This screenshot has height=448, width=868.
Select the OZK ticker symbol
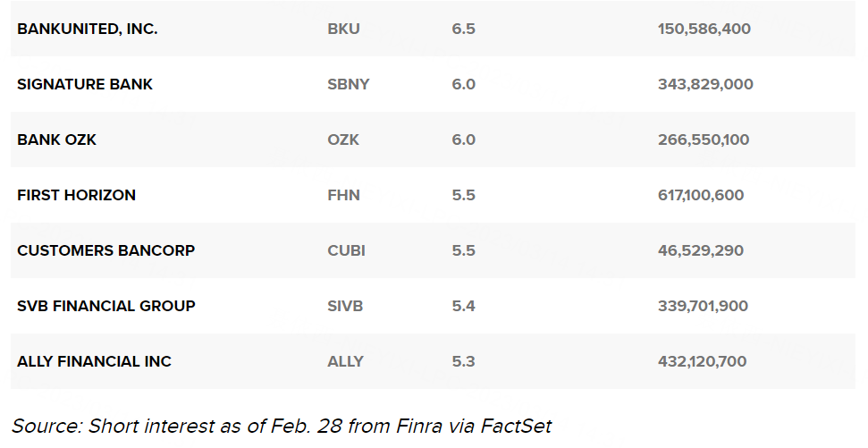[x=343, y=139]
